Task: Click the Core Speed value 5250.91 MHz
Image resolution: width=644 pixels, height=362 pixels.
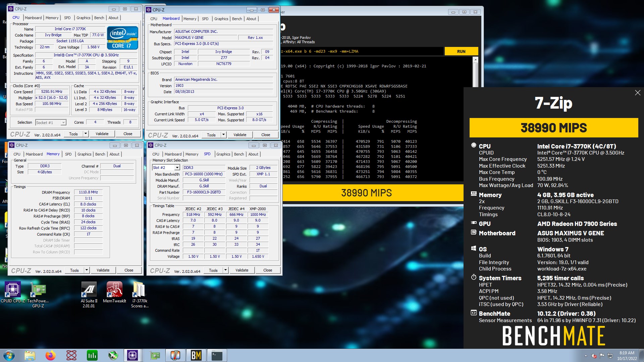Action: [x=52, y=92]
